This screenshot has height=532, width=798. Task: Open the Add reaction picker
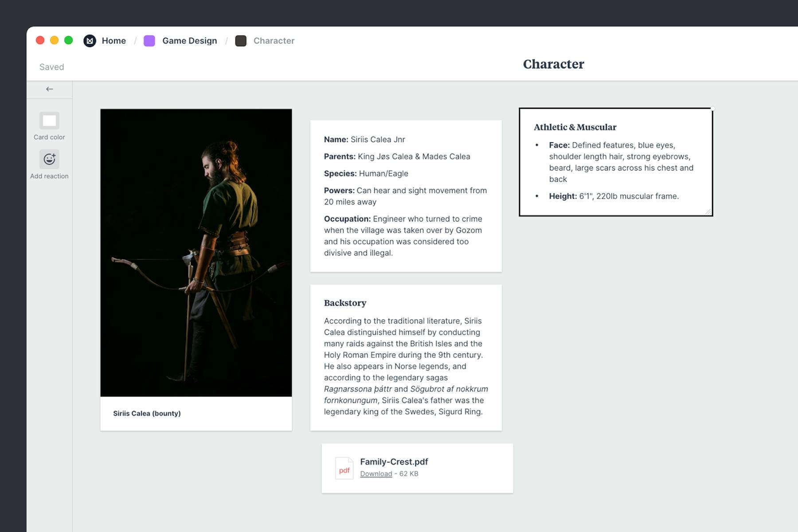pyautogui.click(x=49, y=159)
